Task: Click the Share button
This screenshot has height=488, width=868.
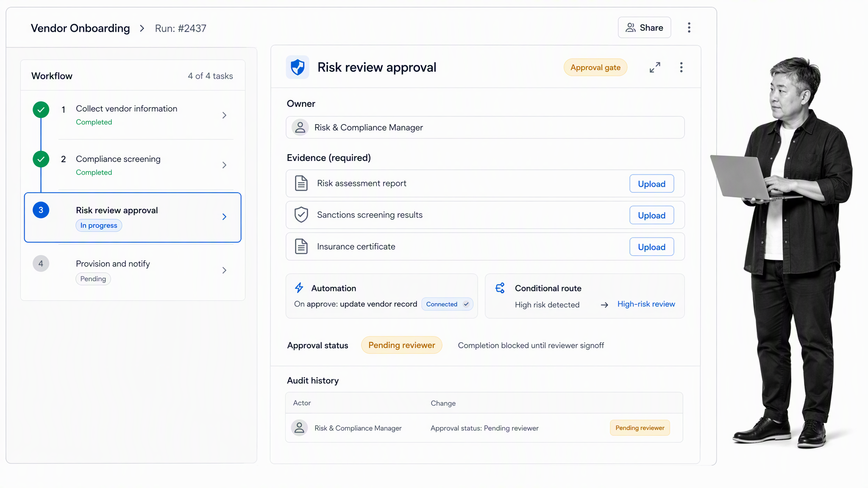Action: [644, 28]
